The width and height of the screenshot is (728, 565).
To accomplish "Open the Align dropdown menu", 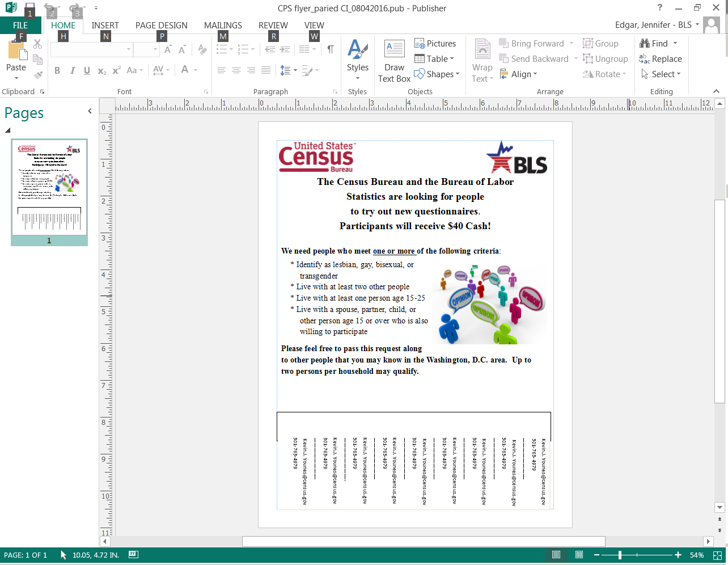I will [519, 74].
